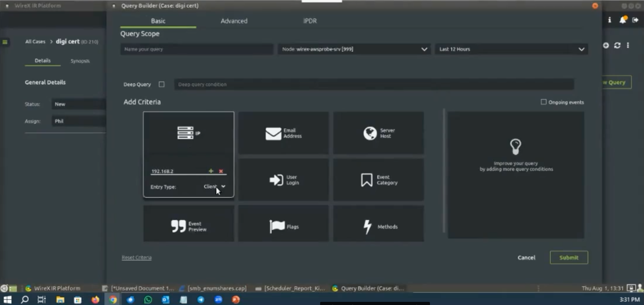644x305 pixels.
Task: Click the Reset Criteria link
Action: [x=137, y=258]
